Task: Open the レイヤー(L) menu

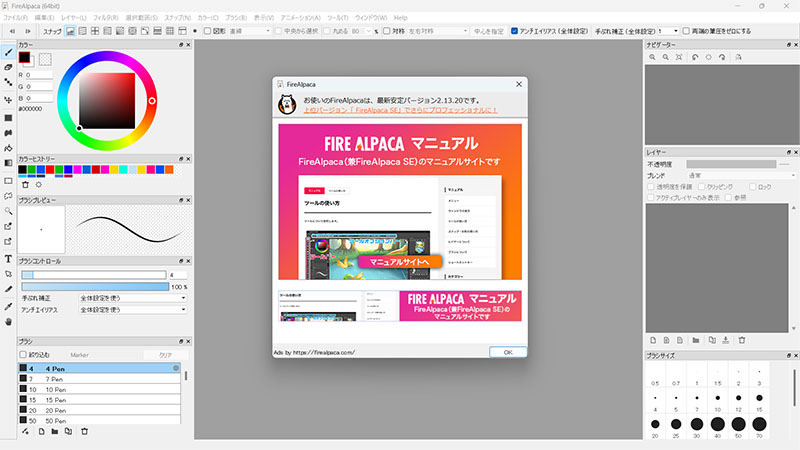Action: [74, 18]
